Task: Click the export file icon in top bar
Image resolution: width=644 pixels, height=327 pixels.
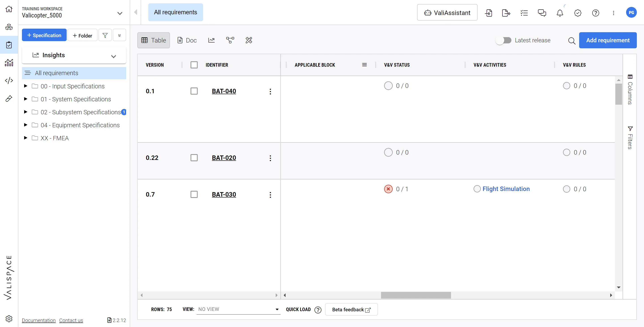Action: tap(506, 13)
